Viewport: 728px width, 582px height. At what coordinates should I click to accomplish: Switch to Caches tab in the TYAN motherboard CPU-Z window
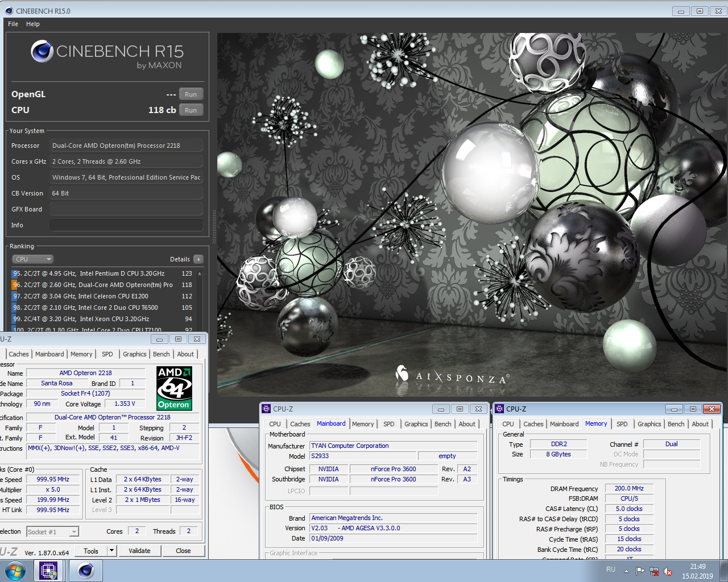coord(300,424)
